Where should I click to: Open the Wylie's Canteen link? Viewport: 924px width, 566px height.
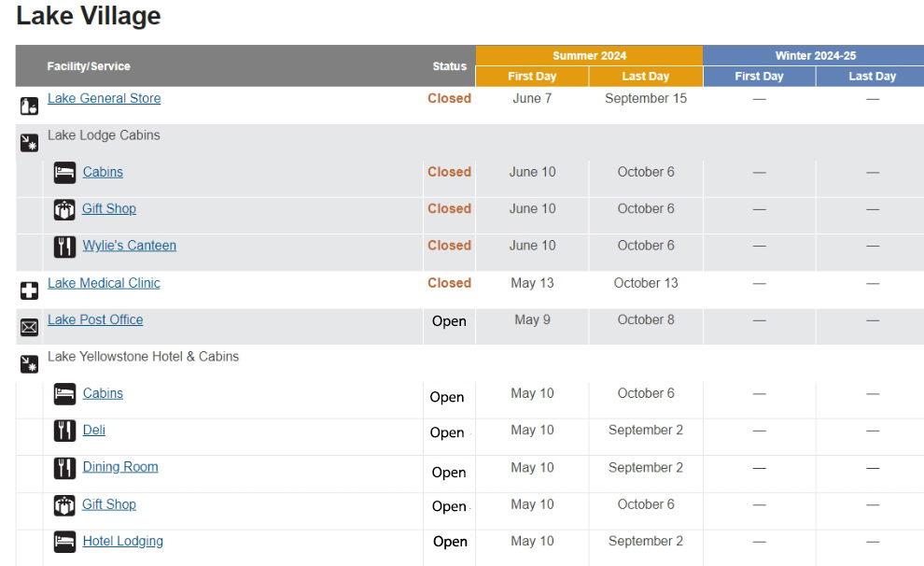pyautogui.click(x=129, y=246)
